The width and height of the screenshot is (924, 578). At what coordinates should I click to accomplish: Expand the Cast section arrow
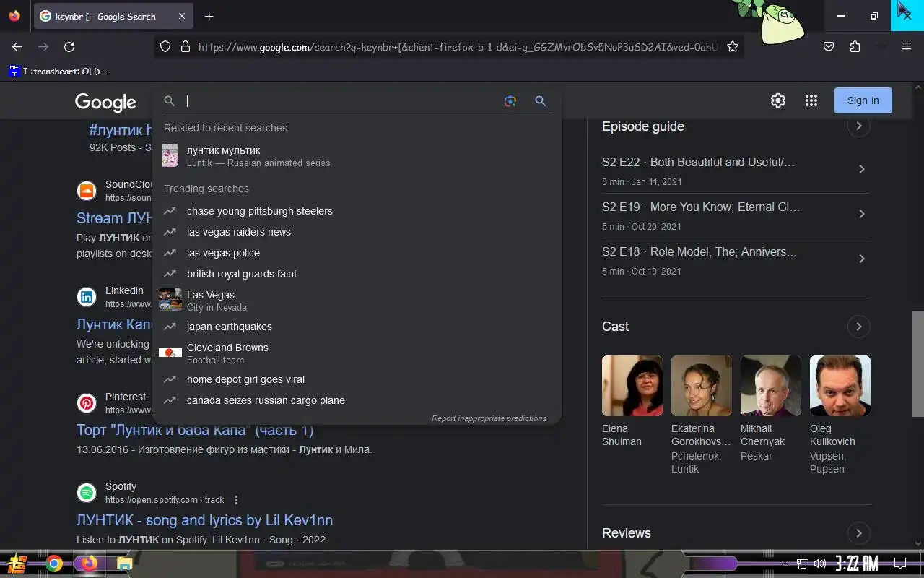858,327
